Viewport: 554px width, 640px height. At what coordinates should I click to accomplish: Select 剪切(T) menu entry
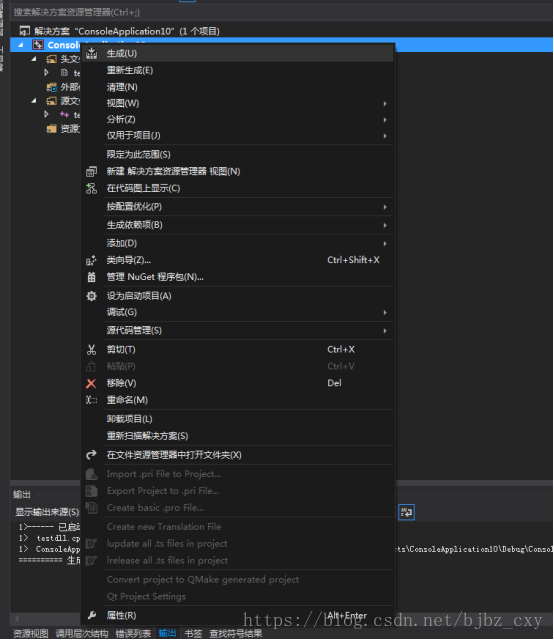coord(237,349)
